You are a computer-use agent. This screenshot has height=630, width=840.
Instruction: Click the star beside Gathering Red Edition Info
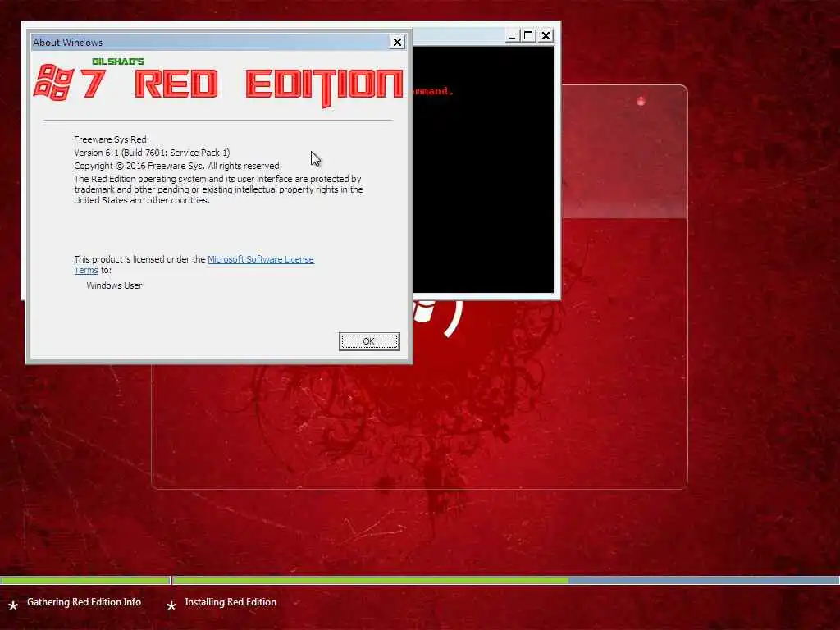(13, 606)
